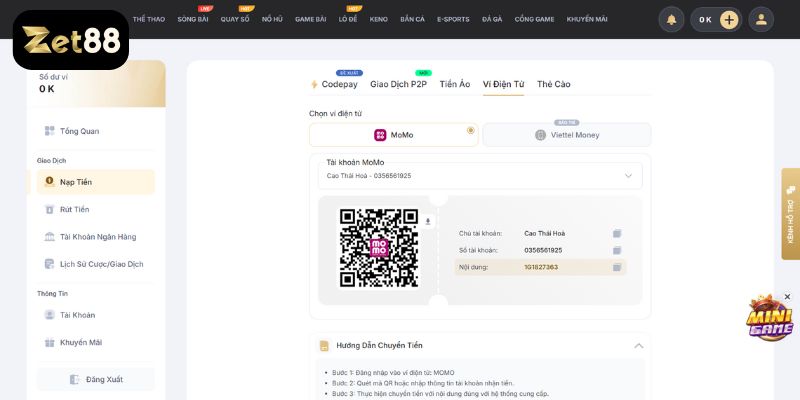Open the Sòng Bài menu
Viewport: 800px width, 400px height.
coord(193,19)
